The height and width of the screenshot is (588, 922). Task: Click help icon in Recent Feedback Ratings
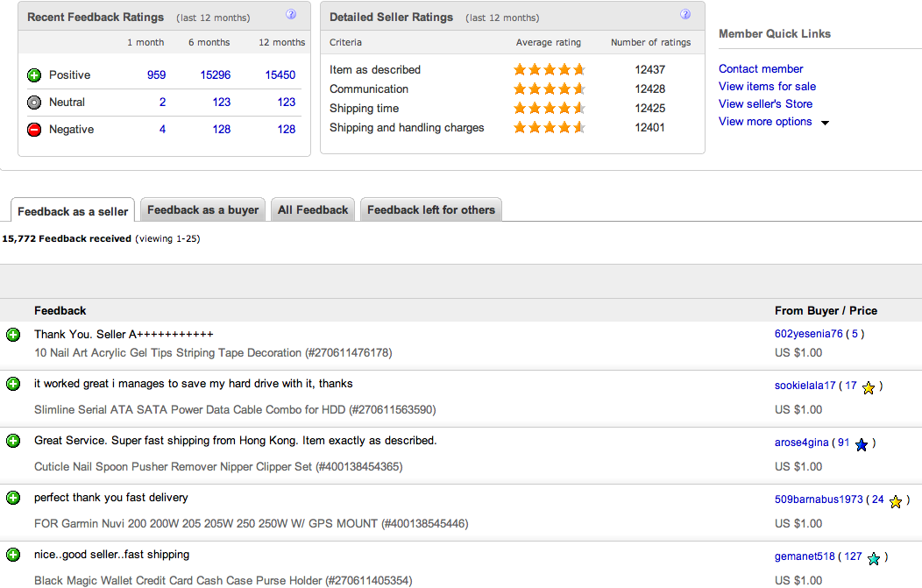click(x=291, y=15)
